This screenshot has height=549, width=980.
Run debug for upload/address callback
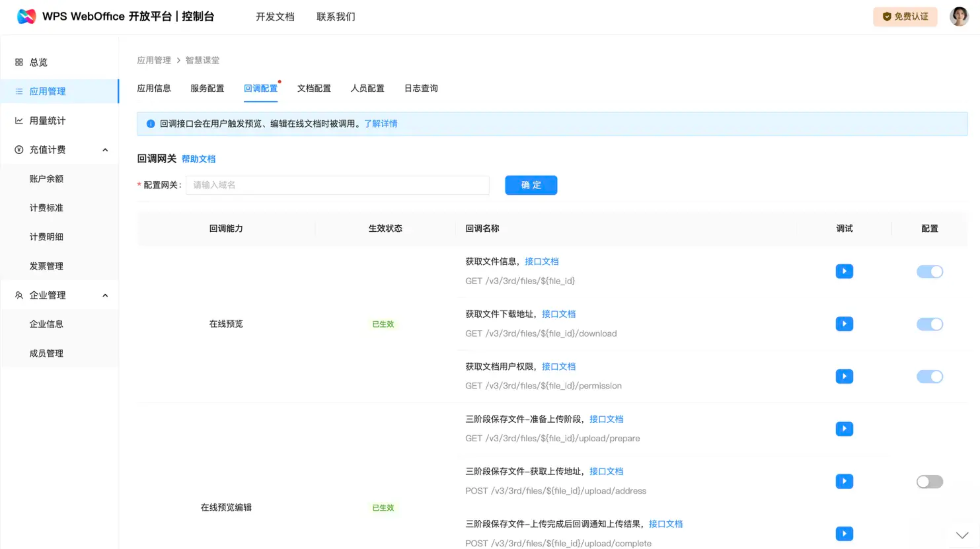point(844,481)
